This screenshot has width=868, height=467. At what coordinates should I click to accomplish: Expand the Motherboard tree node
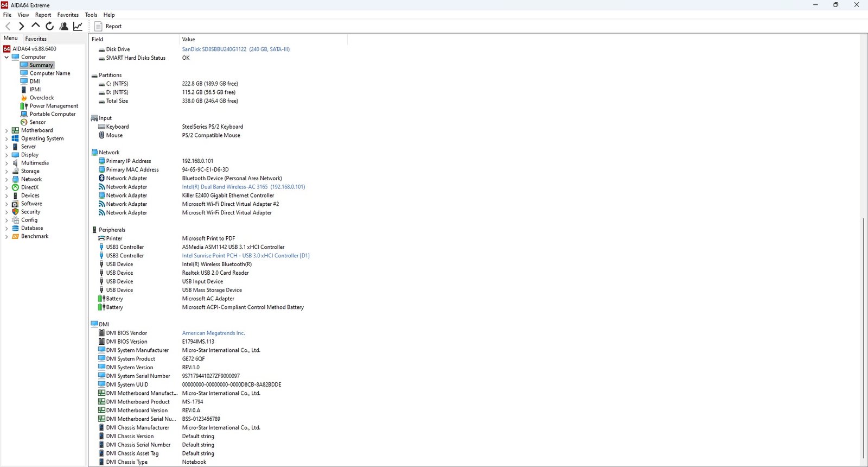[x=7, y=130]
